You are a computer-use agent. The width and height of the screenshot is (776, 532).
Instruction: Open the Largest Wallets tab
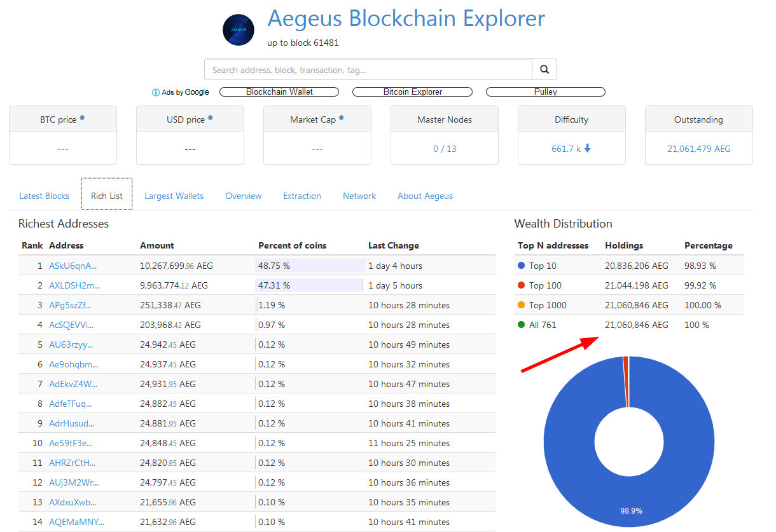tap(174, 196)
